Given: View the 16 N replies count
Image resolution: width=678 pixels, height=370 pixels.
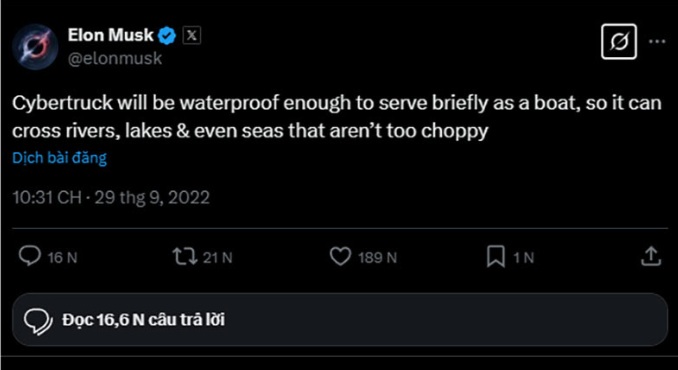Looking at the screenshot, I should pyautogui.click(x=63, y=258).
